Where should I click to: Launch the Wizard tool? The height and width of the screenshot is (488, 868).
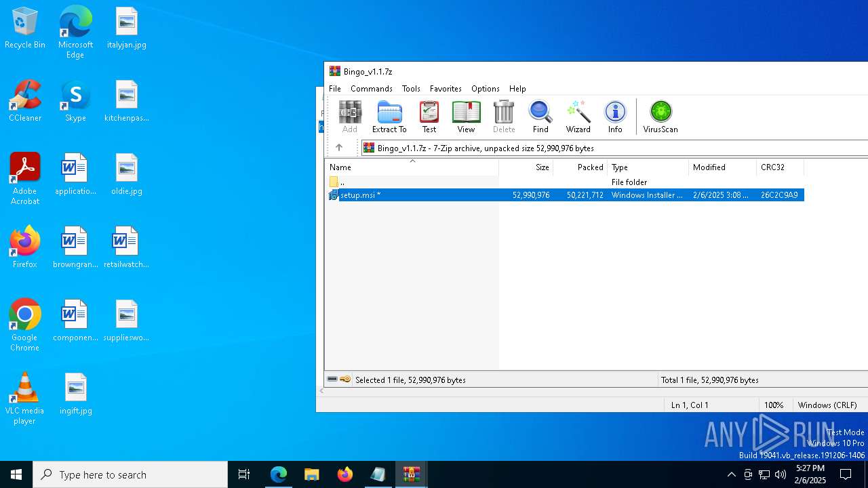(578, 117)
